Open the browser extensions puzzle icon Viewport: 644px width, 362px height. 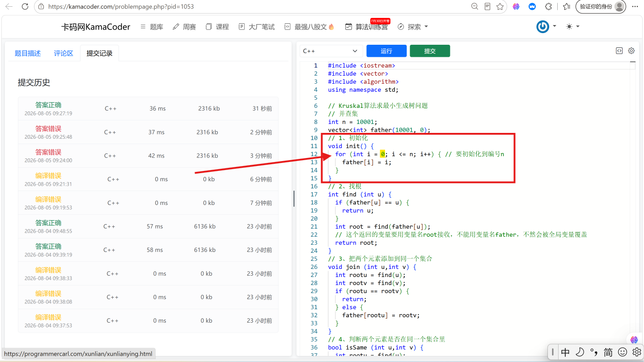(x=548, y=7)
